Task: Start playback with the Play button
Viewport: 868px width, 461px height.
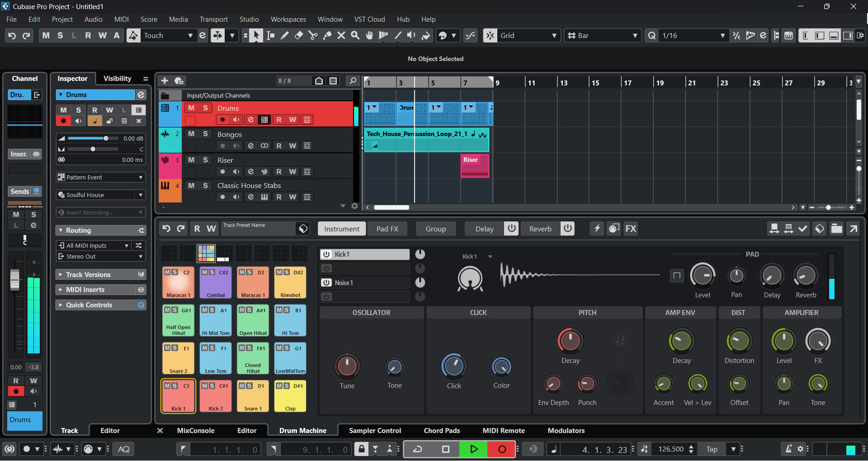Action: click(x=473, y=449)
